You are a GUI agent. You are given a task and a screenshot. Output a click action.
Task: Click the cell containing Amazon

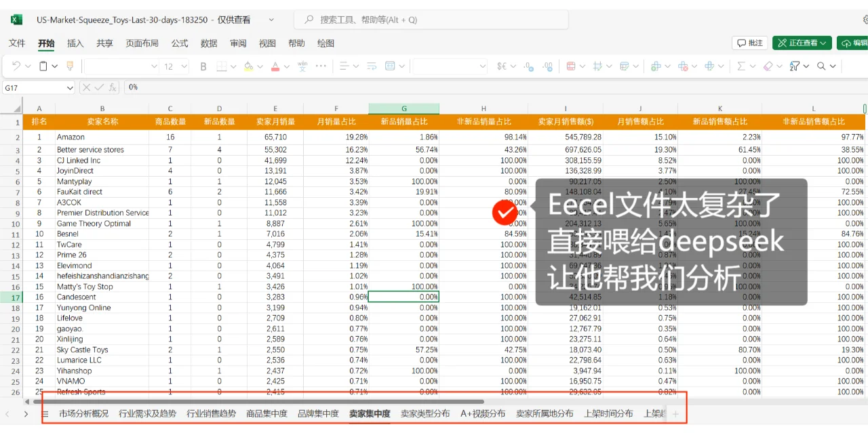click(102, 137)
